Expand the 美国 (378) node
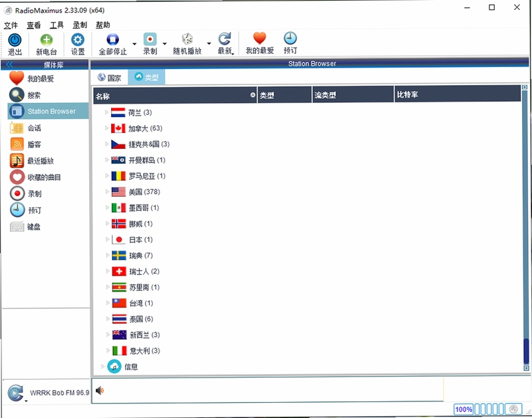The height and width of the screenshot is (418, 532). [x=107, y=192]
